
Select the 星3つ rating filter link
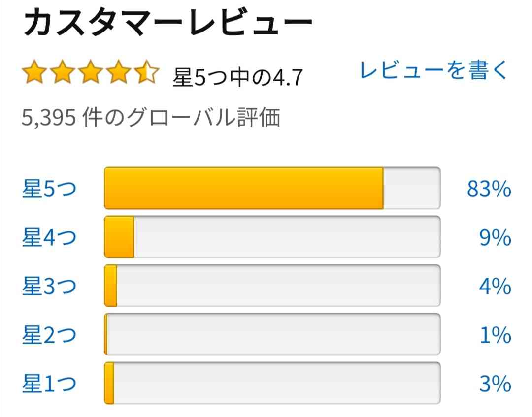[50, 286]
